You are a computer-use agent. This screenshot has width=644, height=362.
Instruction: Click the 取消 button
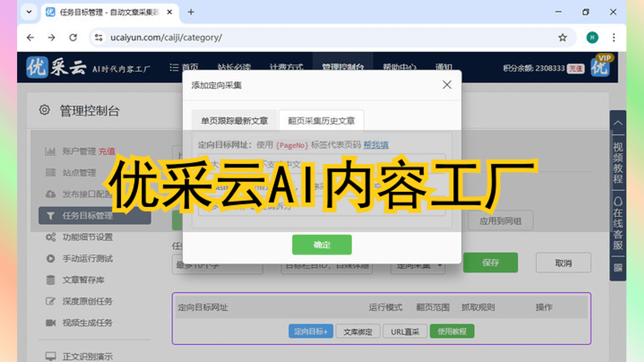(563, 262)
